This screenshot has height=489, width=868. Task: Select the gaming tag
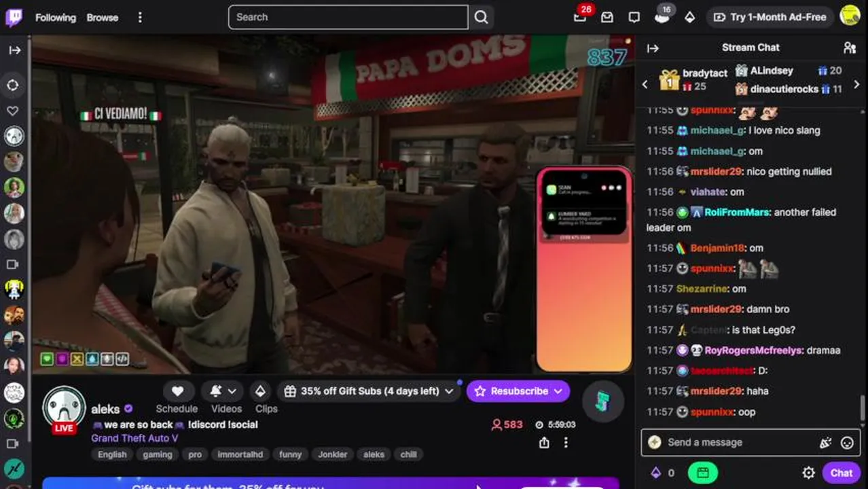pos(158,454)
